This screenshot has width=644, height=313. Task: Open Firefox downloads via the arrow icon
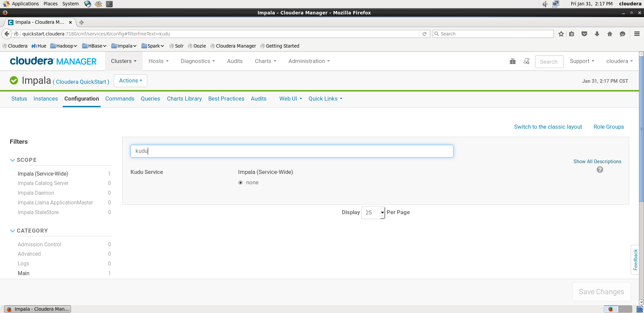[597, 34]
